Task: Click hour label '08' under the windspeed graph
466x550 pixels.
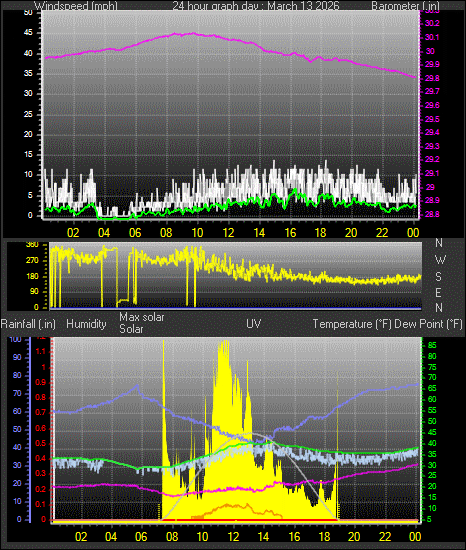Action: [166, 233]
